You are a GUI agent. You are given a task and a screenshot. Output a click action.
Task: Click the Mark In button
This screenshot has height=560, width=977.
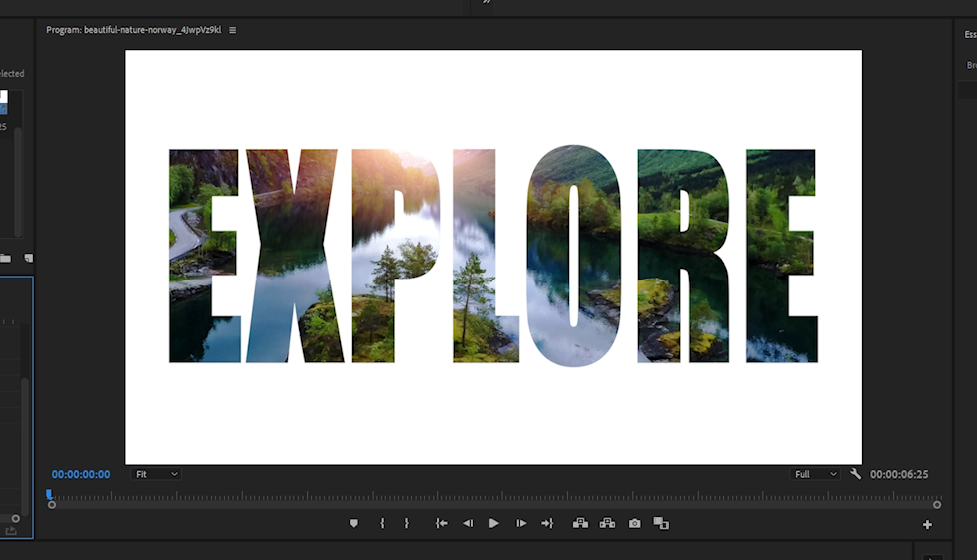coord(382,524)
